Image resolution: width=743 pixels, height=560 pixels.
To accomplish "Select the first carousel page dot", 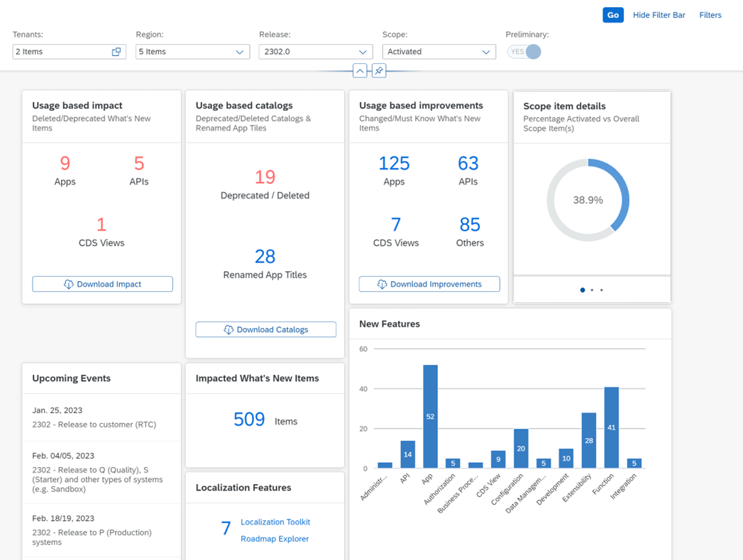I will point(583,290).
